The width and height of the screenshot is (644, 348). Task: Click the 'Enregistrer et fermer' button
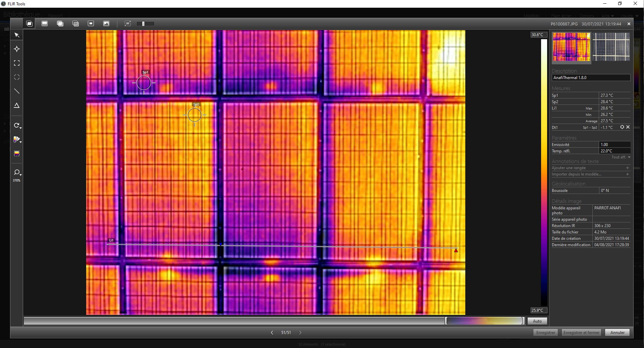(581, 333)
